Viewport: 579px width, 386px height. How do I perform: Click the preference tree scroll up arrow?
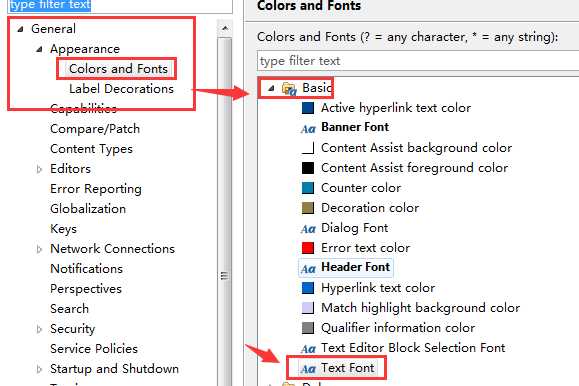click(225, 28)
